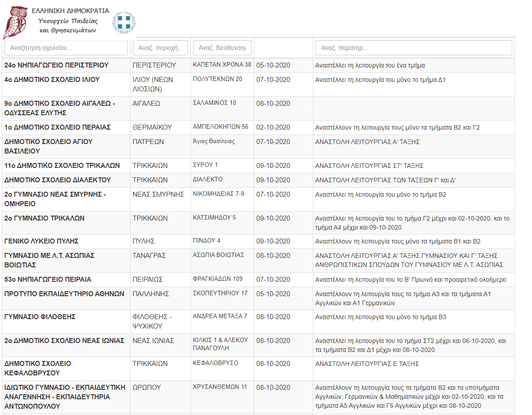
Task: Click the Greek coat of arms emblem
Action: (124, 23)
